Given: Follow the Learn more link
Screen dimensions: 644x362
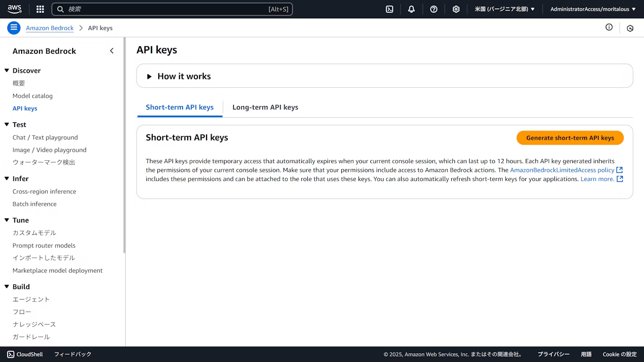Looking at the screenshot, I should (597, 179).
